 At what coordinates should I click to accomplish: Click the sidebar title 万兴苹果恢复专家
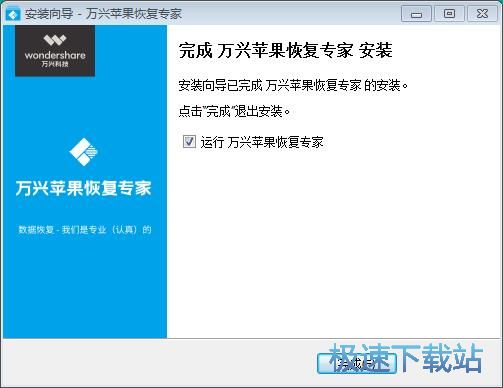coord(83,188)
